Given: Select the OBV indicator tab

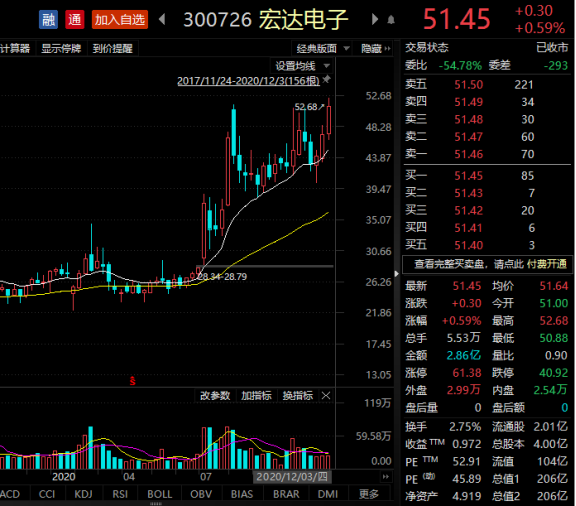Looking at the screenshot, I should (201, 494).
